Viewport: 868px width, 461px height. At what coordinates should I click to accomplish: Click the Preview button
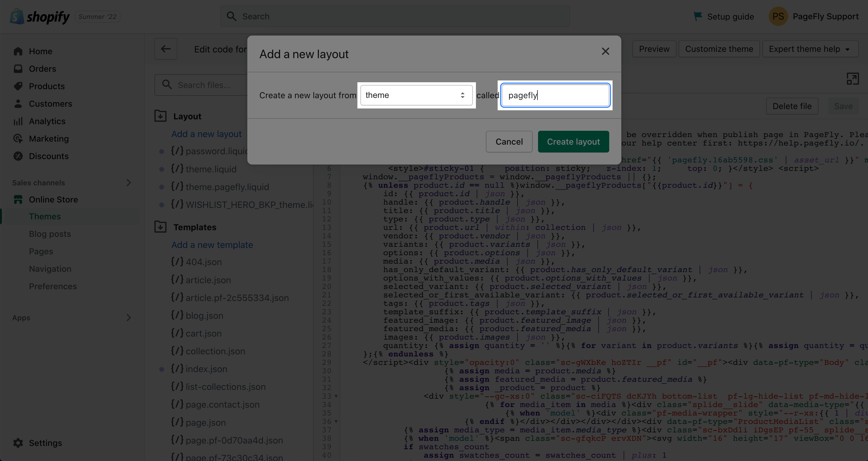coord(654,49)
